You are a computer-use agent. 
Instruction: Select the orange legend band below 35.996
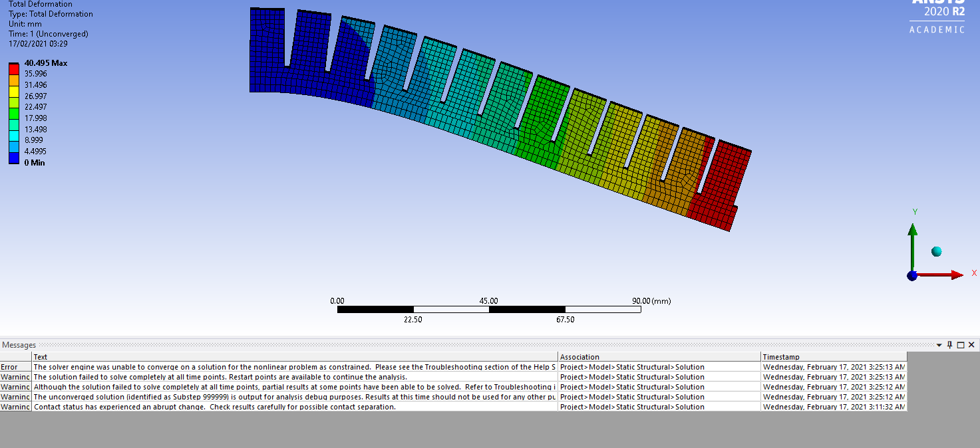pos(14,80)
